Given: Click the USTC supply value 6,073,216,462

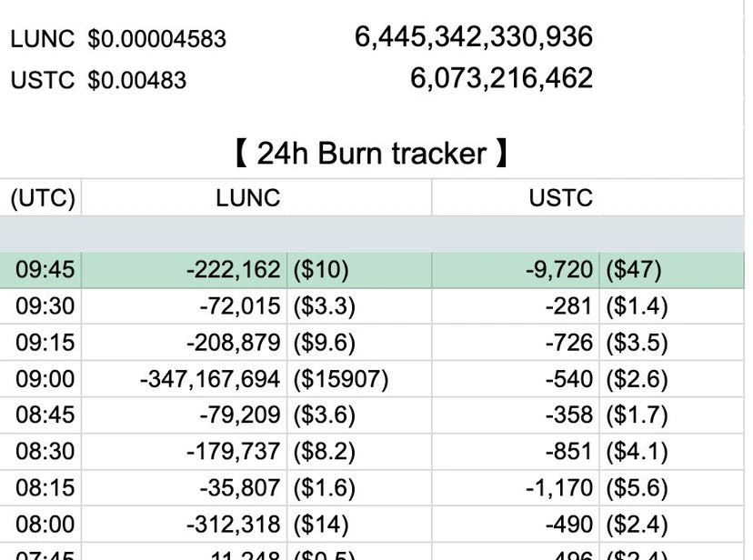Looking at the screenshot, I should coord(501,78).
